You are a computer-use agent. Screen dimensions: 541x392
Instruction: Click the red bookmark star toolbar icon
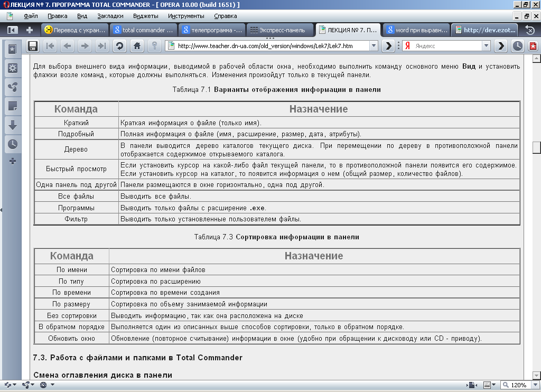pyautogui.click(x=533, y=46)
